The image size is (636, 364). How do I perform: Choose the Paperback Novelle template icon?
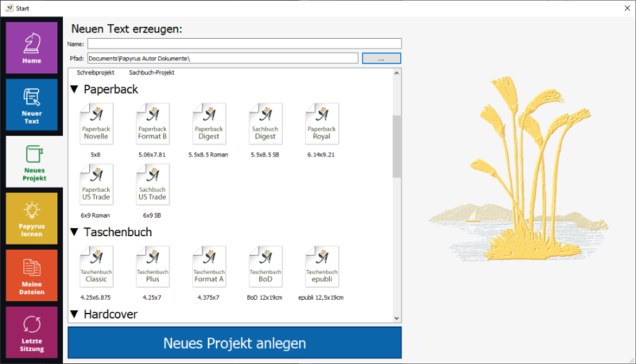point(96,124)
